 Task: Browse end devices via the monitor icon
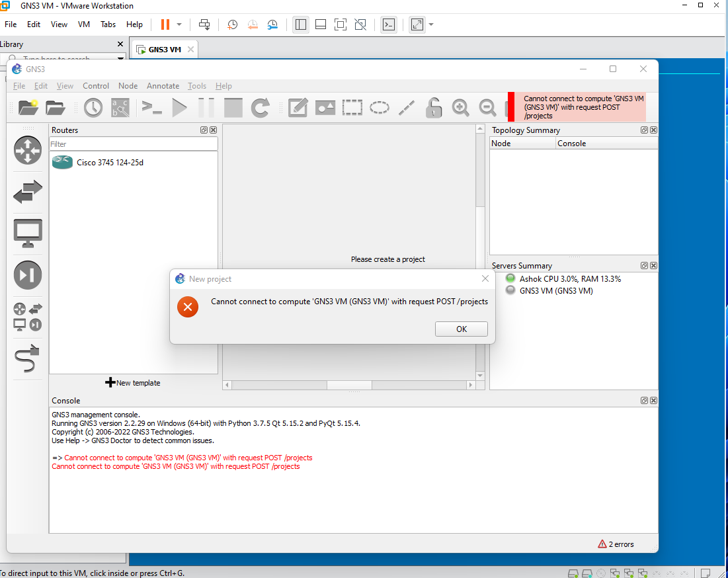(27, 233)
